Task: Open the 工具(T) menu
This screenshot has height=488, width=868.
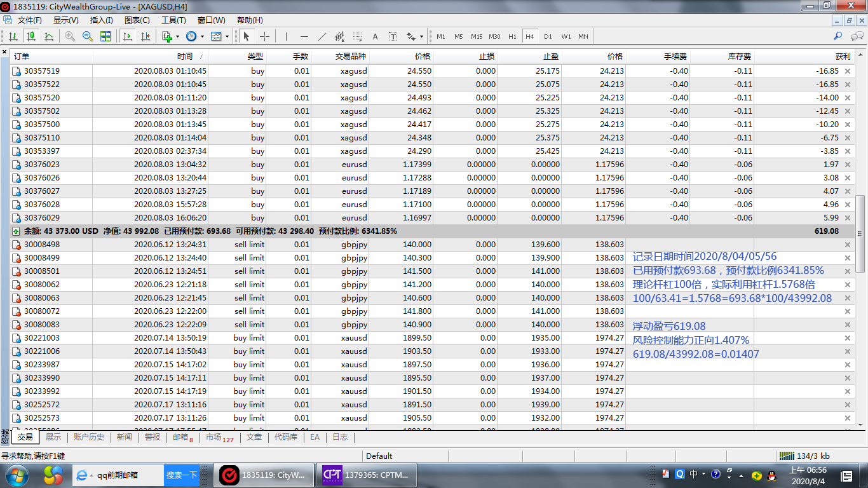Action: tap(173, 20)
